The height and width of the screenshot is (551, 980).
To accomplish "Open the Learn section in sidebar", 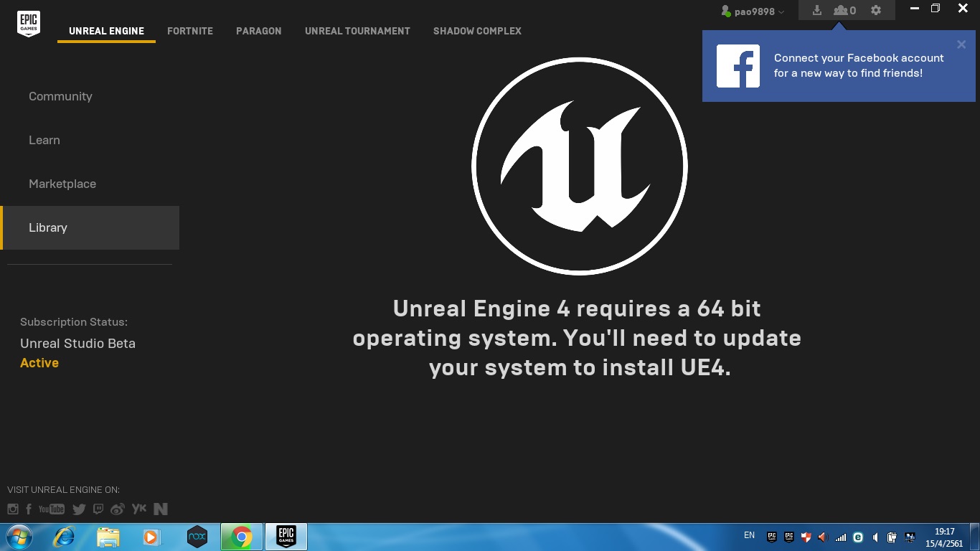I will coord(90,140).
